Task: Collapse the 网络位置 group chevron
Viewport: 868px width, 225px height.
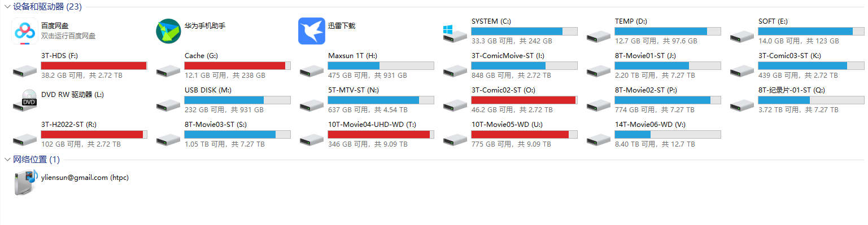Action: [7, 160]
